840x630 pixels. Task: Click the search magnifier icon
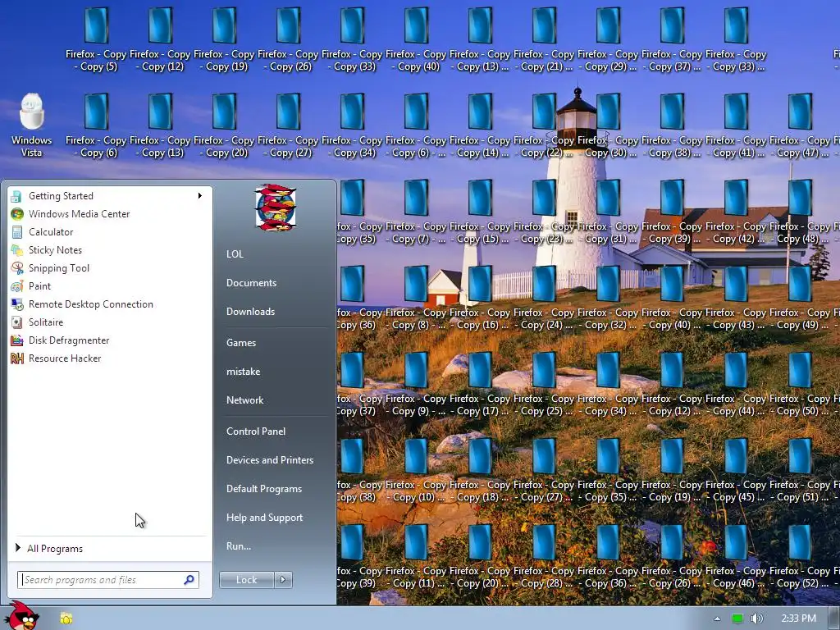[x=189, y=580]
